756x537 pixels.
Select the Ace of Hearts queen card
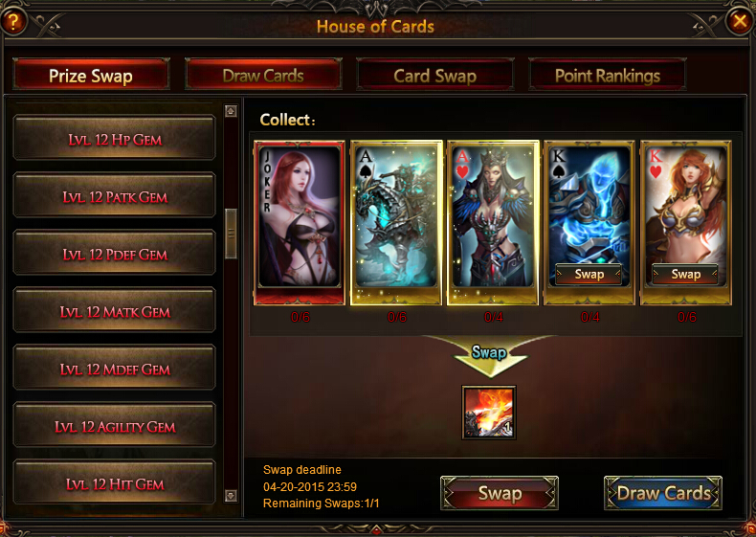(x=493, y=222)
